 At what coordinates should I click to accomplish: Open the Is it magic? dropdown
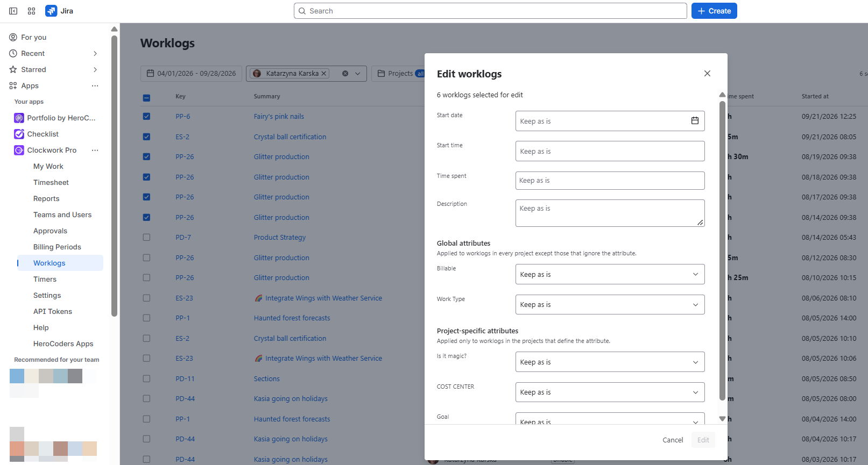610,362
